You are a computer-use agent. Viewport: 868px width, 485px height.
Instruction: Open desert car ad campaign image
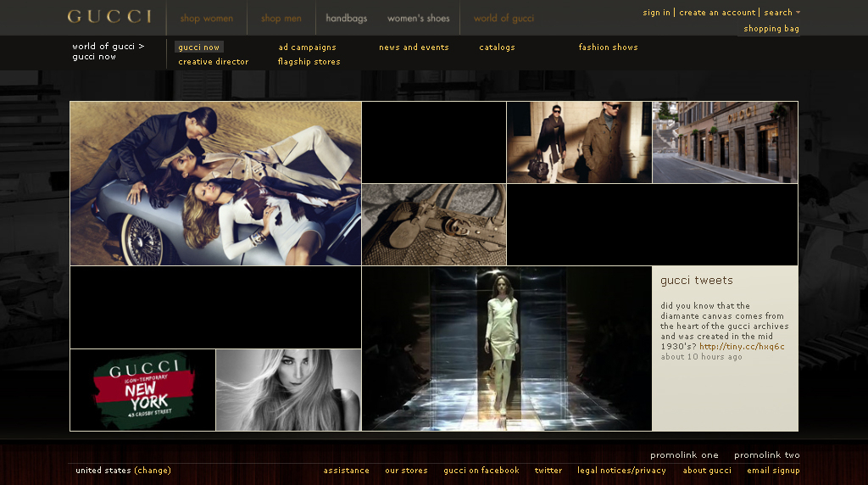pyautogui.click(x=215, y=183)
